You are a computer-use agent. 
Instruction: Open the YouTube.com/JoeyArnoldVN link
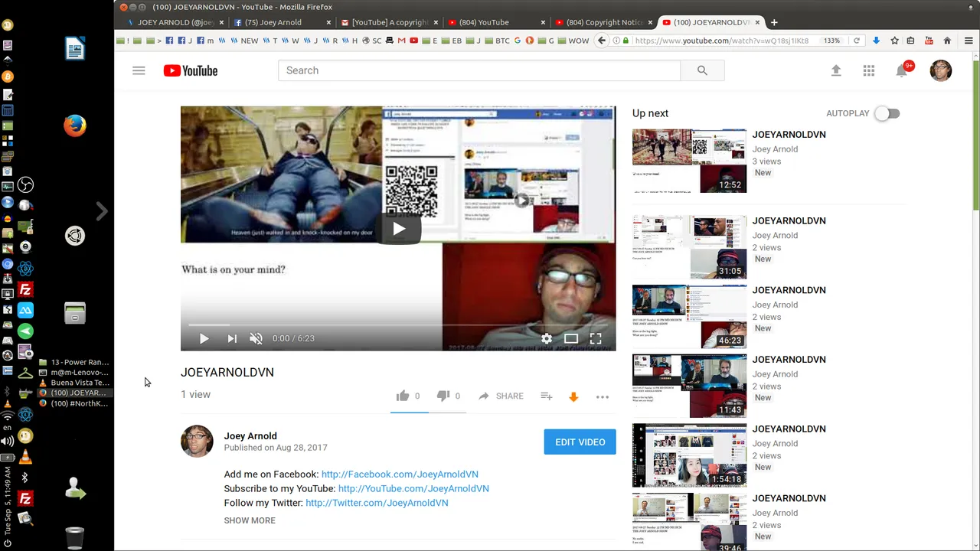point(413,488)
